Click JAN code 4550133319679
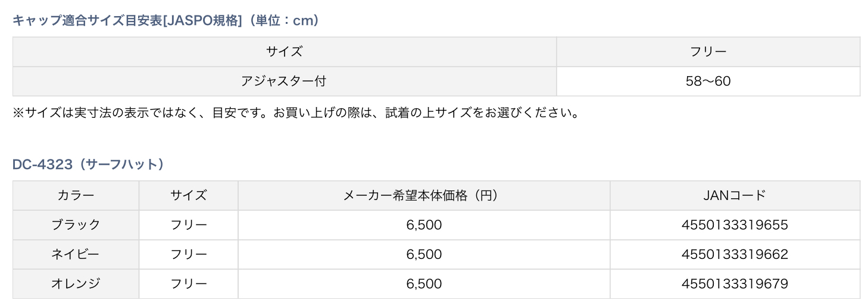868x303 pixels. pyautogui.click(x=735, y=284)
